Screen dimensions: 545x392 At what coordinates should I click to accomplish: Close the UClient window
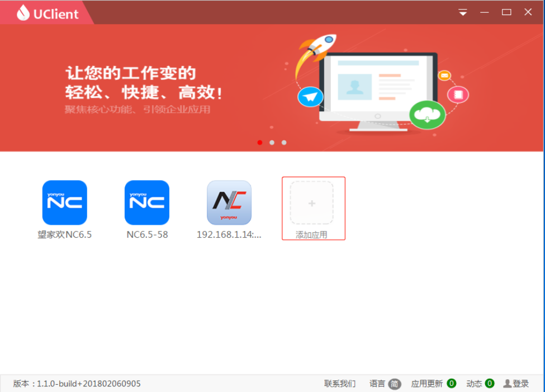click(528, 12)
